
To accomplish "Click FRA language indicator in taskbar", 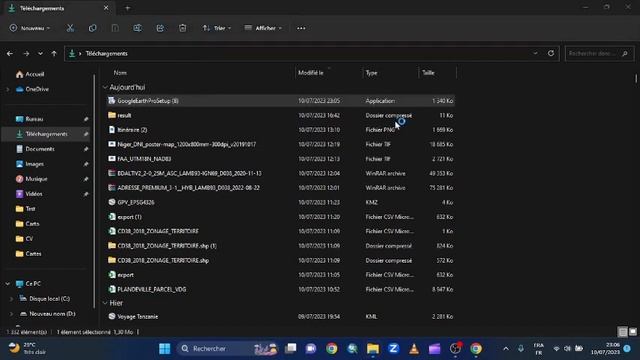I will (x=538, y=349).
